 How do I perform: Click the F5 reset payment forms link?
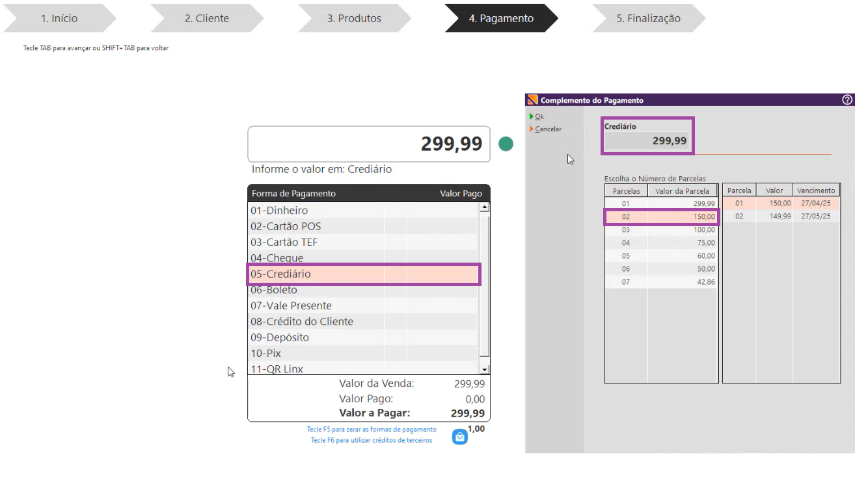tap(372, 430)
